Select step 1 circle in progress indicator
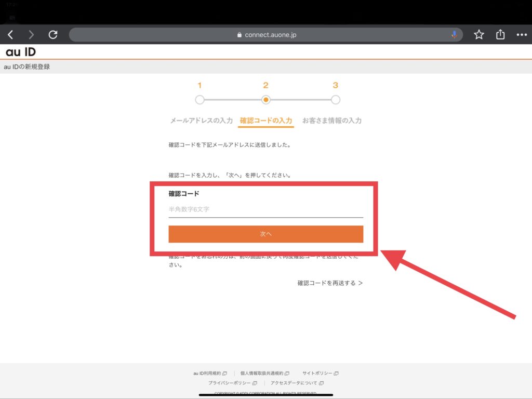Image resolution: width=532 pixels, height=399 pixels. 199,100
